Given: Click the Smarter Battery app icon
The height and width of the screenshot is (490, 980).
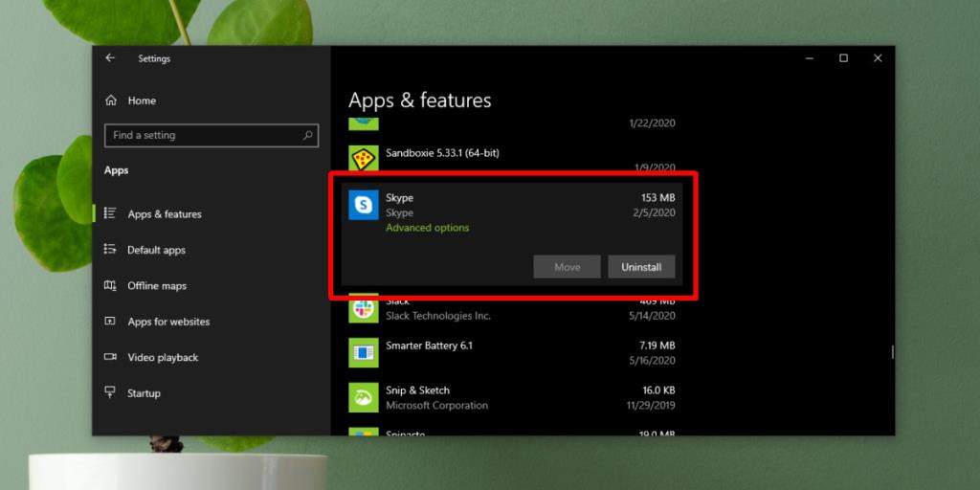Looking at the screenshot, I should tap(363, 352).
